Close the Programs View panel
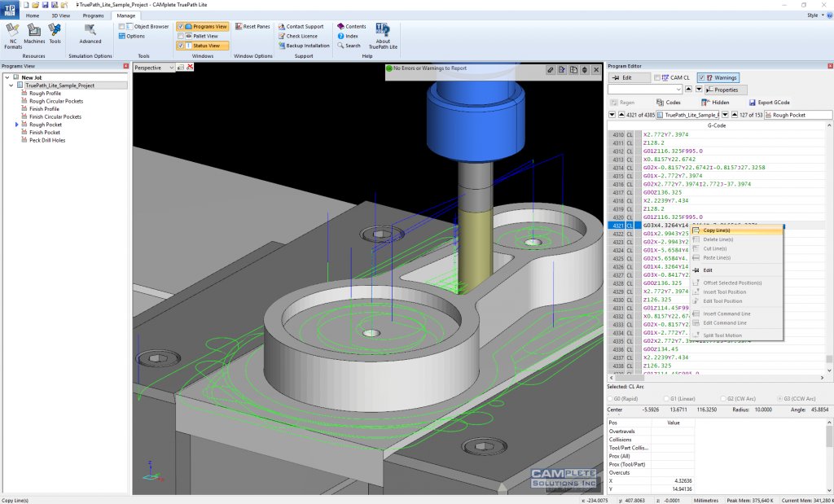The image size is (834, 504). [x=126, y=66]
